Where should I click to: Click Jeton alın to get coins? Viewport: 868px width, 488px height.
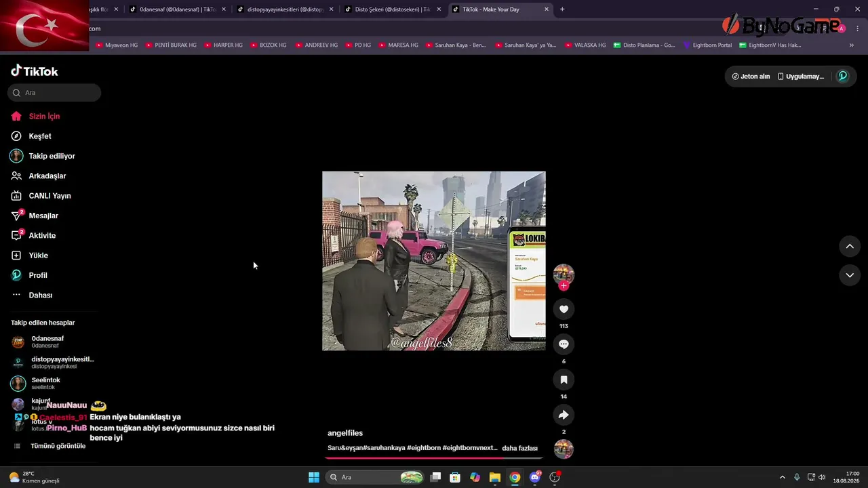point(751,77)
